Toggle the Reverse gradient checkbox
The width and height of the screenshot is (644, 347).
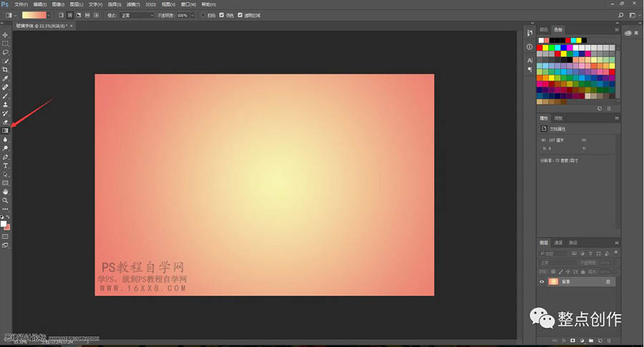point(203,15)
